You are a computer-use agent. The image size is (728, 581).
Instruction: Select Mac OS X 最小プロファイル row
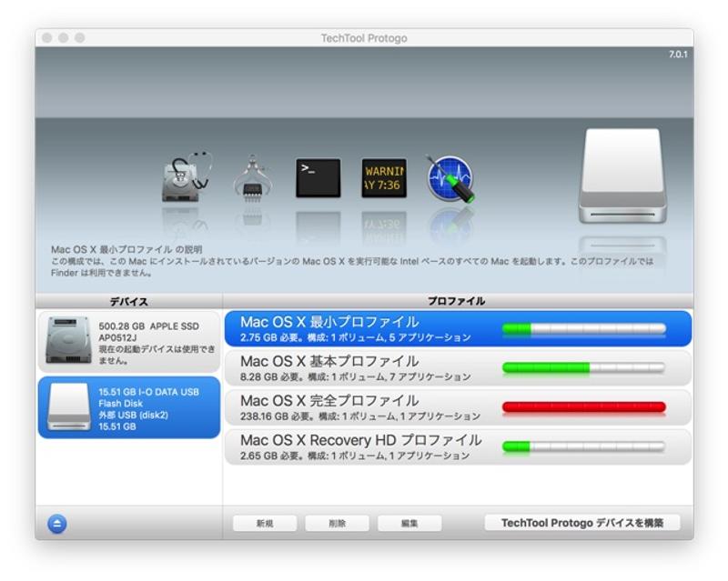(458, 328)
